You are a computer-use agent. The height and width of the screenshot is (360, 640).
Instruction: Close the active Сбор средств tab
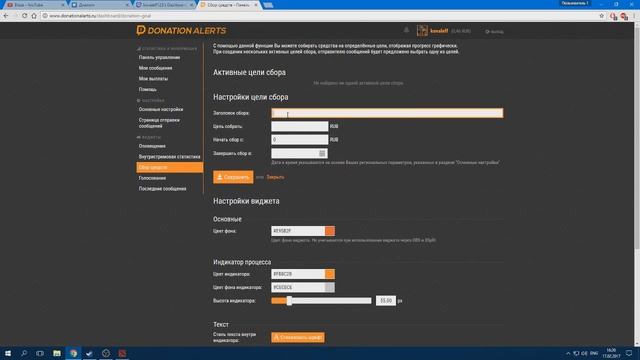[x=256, y=5]
